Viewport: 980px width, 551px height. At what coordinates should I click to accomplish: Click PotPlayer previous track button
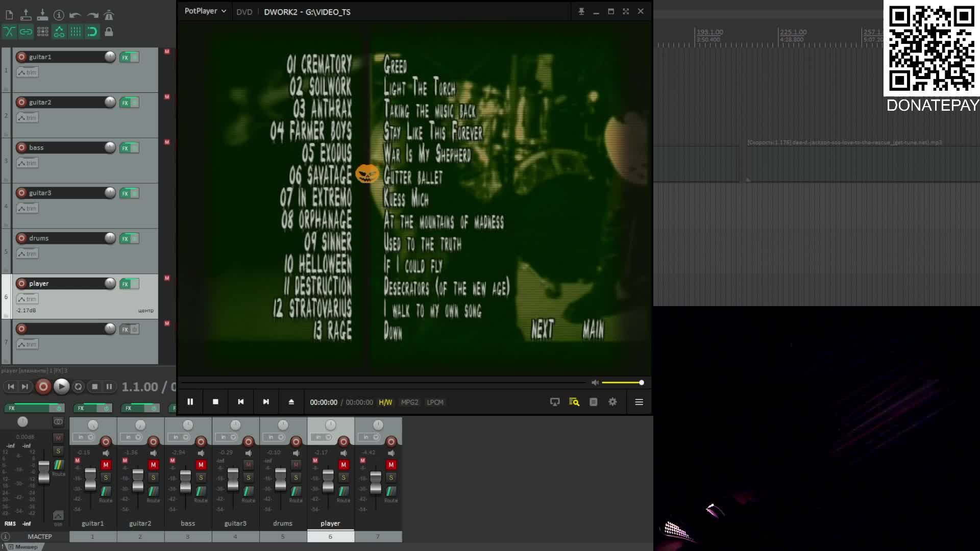point(241,402)
